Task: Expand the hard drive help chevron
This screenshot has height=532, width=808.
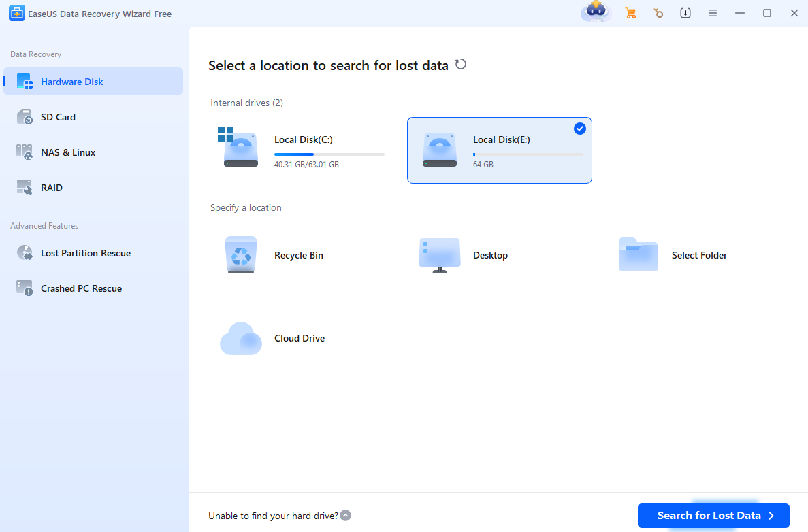Action: pos(346,516)
